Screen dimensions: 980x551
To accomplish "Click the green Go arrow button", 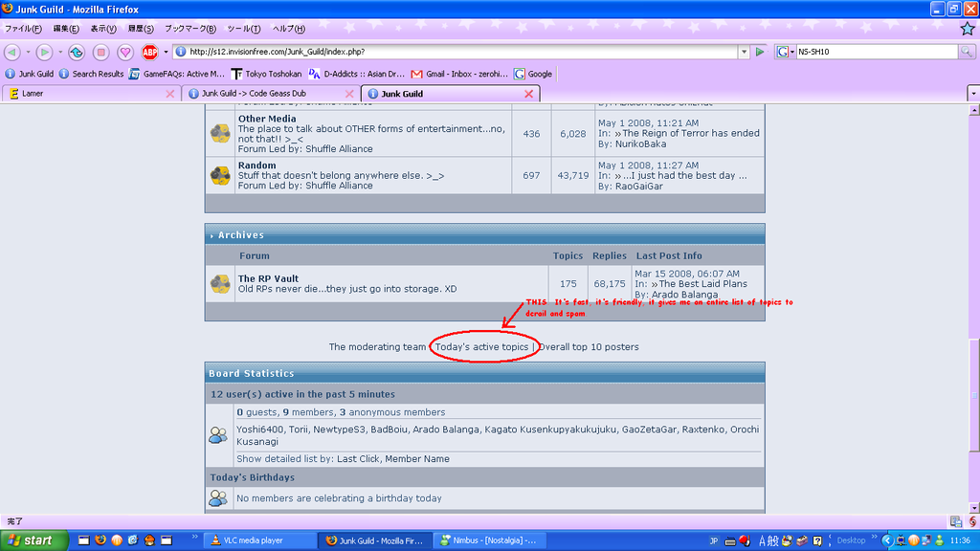I will coord(761,52).
